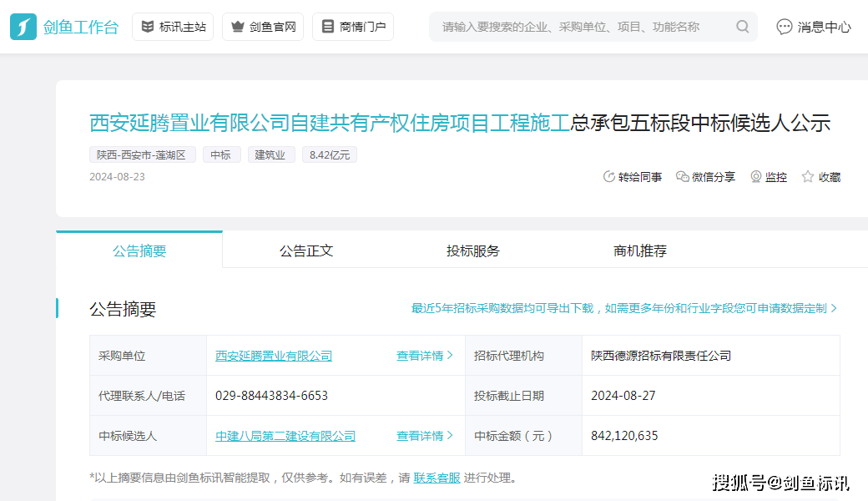The width and height of the screenshot is (868, 501).
Task: Open the 数据定制 data export prompt link
Action: click(x=624, y=308)
